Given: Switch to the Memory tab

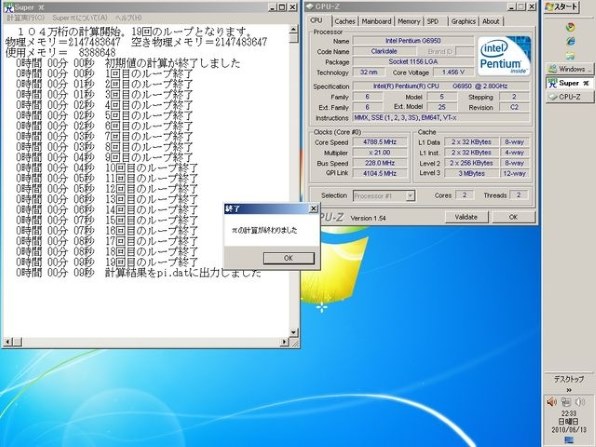Looking at the screenshot, I should [409, 21].
